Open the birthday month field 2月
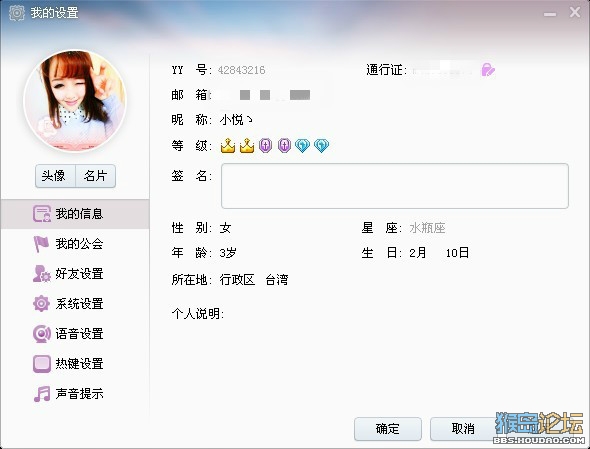The width and height of the screenshot is (590, 449). point(418,253)
